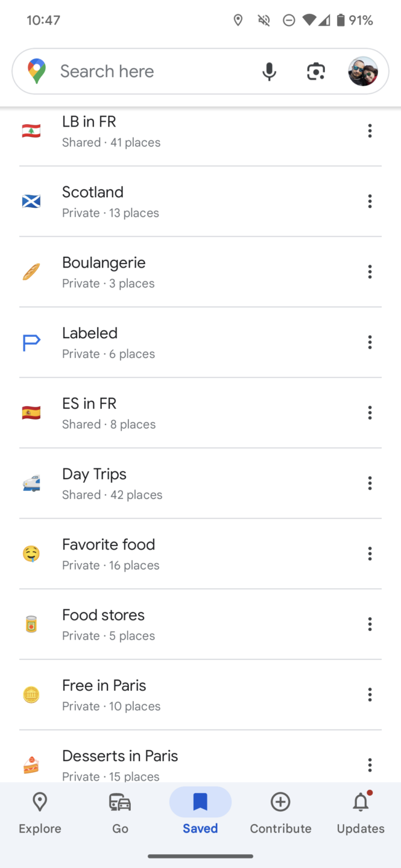Tap the voice search microphone icon
This screenshot has height=868, width=401.
coord(269,71)
